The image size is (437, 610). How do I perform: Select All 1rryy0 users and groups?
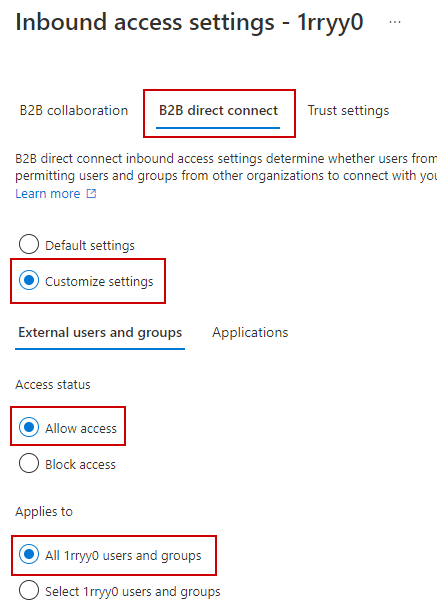click(29, 554)
